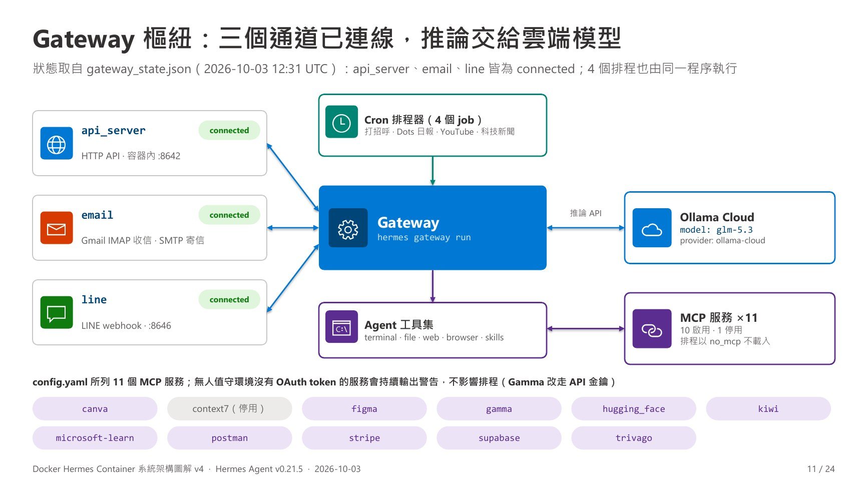
Task: Select the kiwi service pill
Action: click(x=768, y=409)
